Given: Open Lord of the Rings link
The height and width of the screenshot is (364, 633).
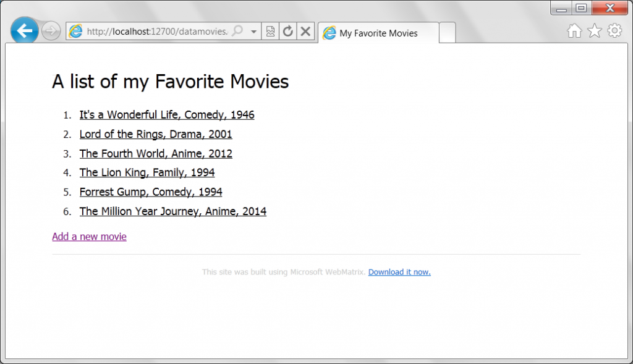Looking at the screenshot, I should pyautogui.click(x=156, y=134).
